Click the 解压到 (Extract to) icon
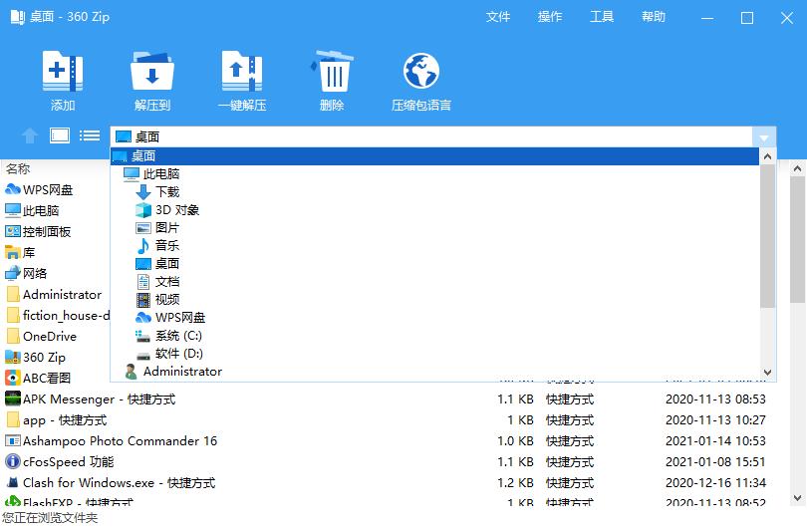 click(x=151, y=72)
